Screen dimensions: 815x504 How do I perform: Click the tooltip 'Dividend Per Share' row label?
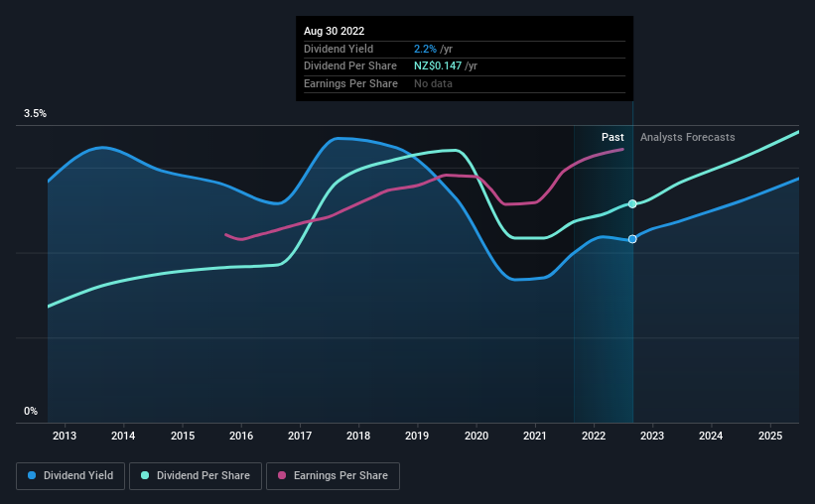[x=349, y=66]
